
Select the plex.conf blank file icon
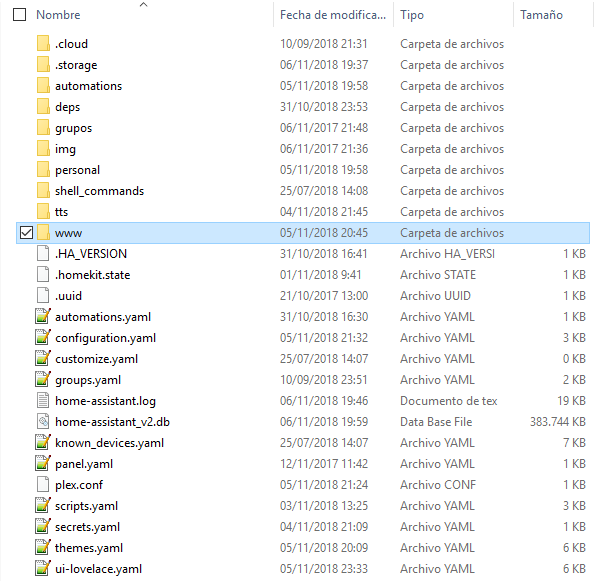tap(43, 484)
